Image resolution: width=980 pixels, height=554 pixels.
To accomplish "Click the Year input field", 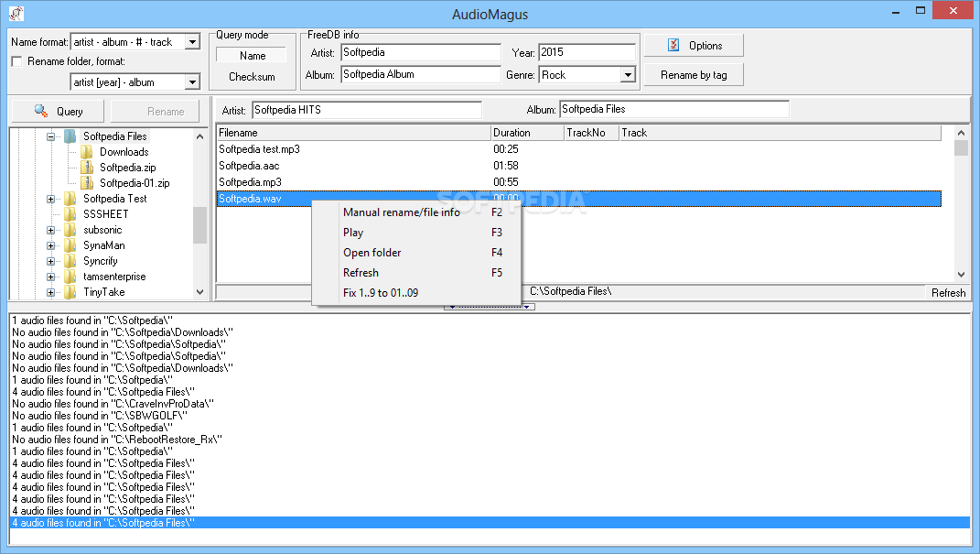I will tap(587, 52).
